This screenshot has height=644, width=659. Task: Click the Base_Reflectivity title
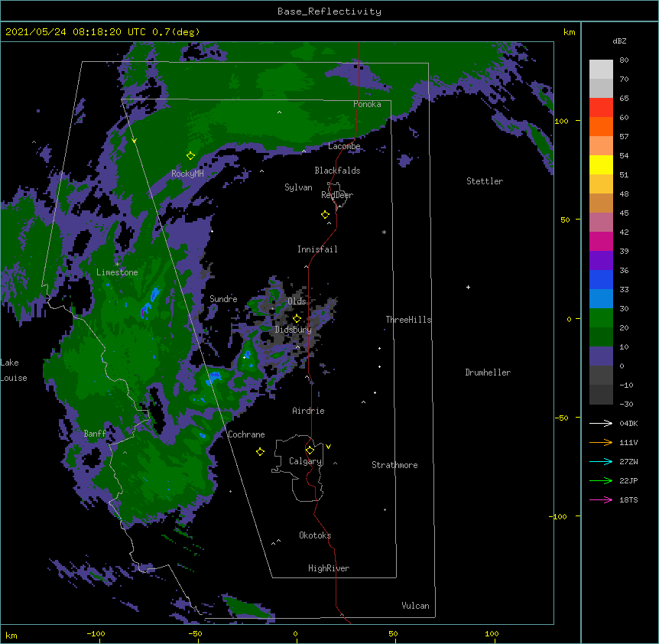329,11
